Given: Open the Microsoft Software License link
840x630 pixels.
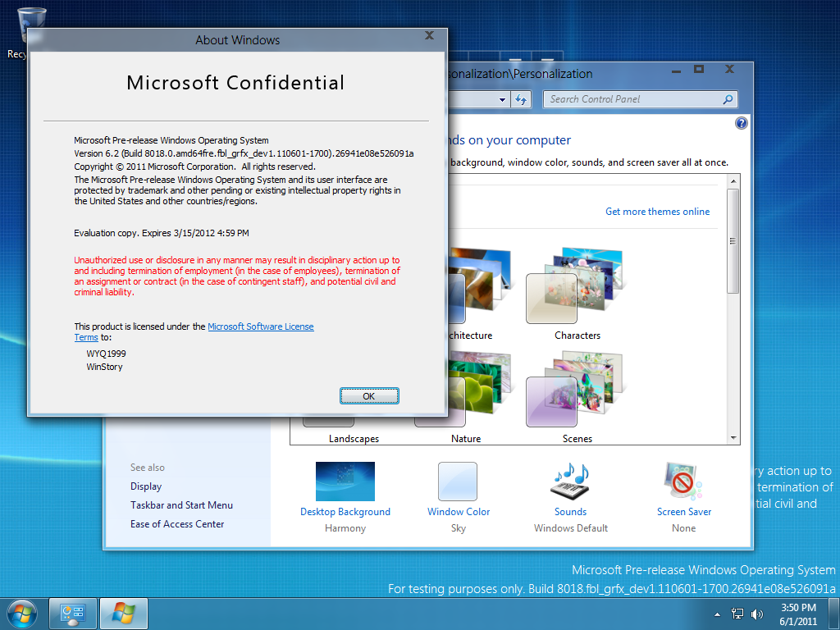Looking at the screenshot, I should tap(260, 326).
